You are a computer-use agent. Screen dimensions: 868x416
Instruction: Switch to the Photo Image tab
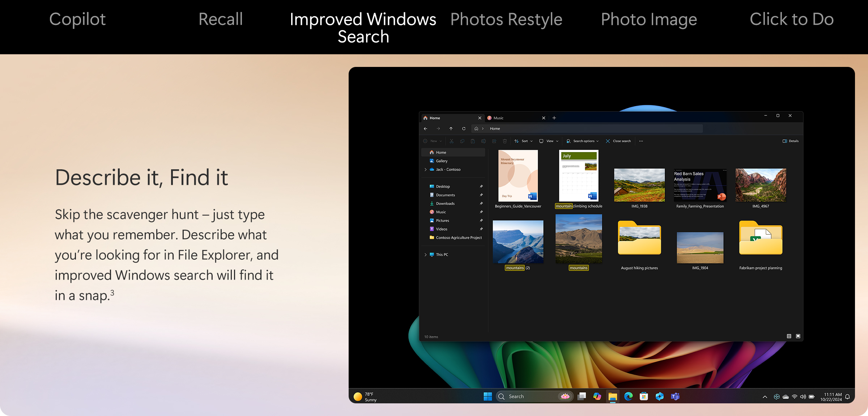649,19
